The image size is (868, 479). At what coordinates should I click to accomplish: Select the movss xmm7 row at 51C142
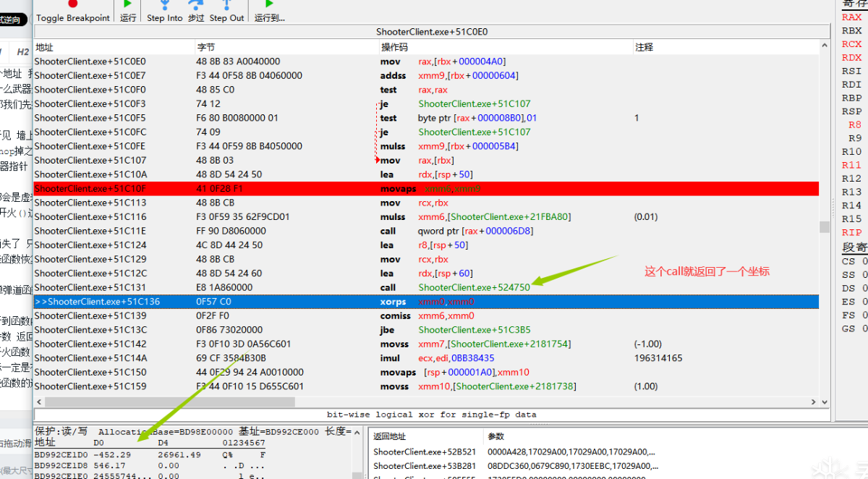point(426,344)
